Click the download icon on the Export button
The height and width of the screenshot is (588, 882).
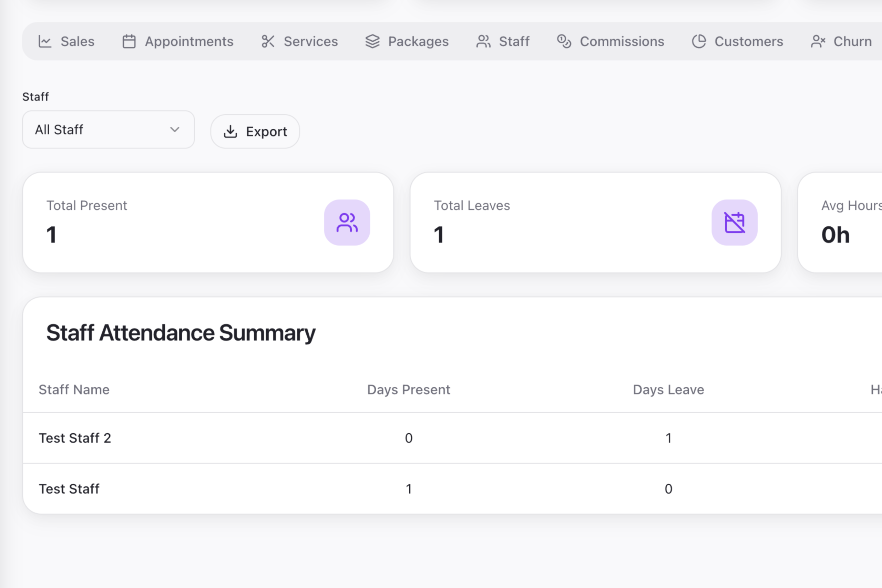click(x=230, y=131)
